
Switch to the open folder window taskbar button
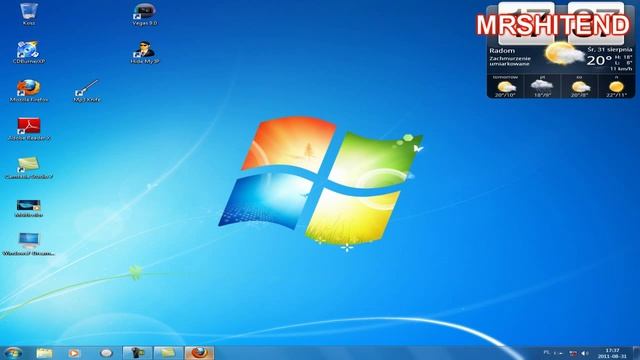click(x=168, y=353)
